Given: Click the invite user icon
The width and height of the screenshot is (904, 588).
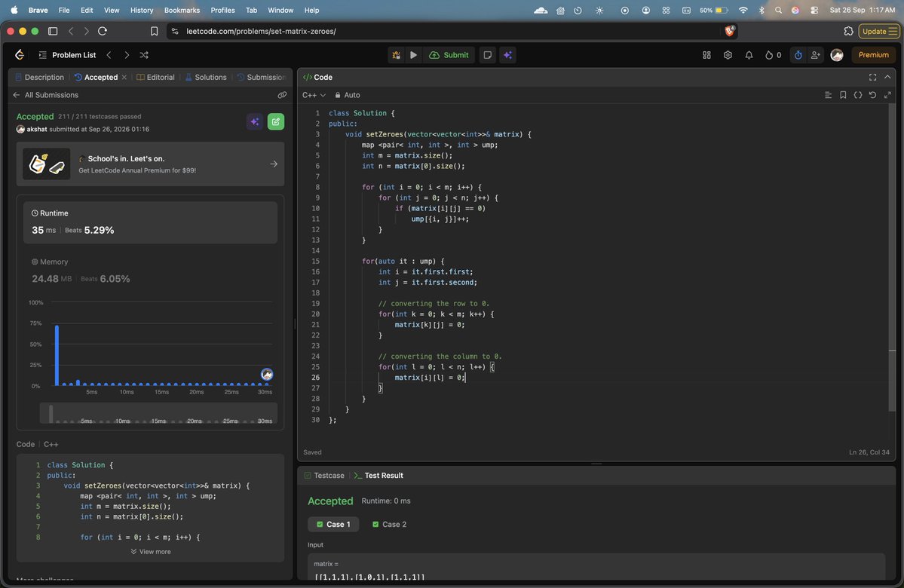Looking at the screenshot, I should click(815, 55).
